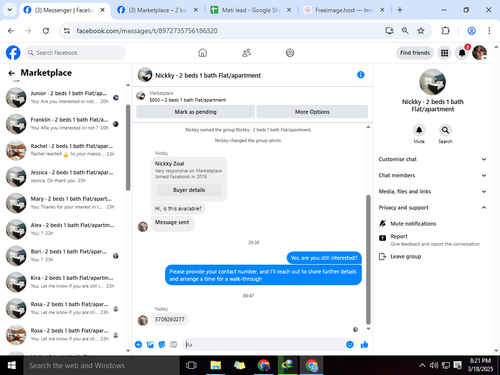The width and height of the screenshot is (500, 375).
Task: Open Alex conversation in the list
Action: pos(63,229)
